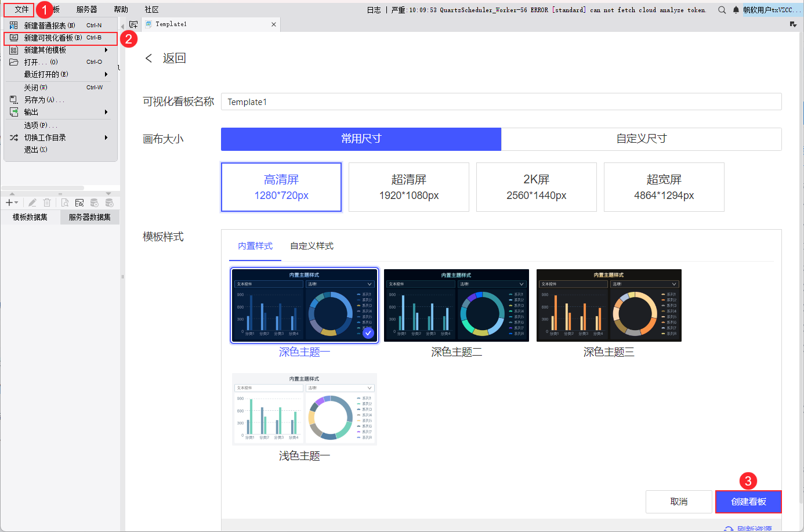The image size is (804, 532).
Task: Choose 退出 from File menu
Action: point(61,150)
